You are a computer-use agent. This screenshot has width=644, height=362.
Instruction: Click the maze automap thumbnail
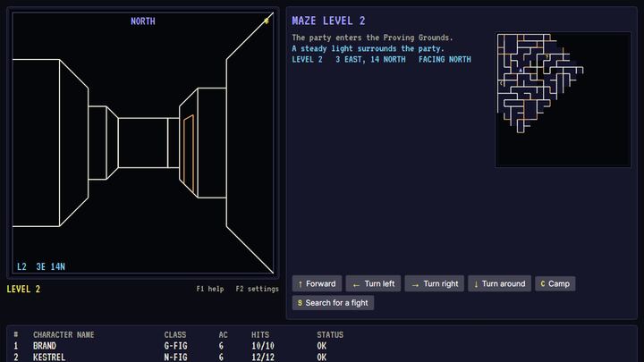[563, 100]
